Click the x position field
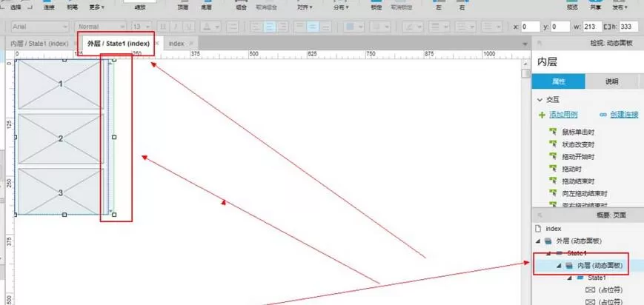The height and width of the screenshot is (305, 644). (x=531, y=27)
